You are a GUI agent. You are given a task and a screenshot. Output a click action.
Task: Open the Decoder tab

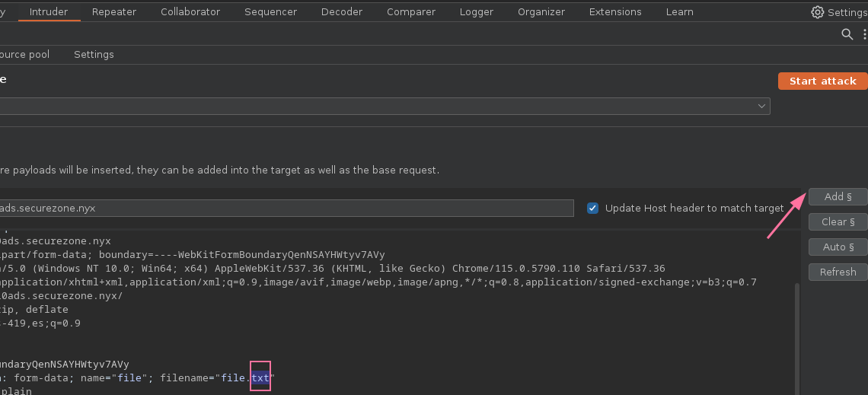click(x=342, y=12)
